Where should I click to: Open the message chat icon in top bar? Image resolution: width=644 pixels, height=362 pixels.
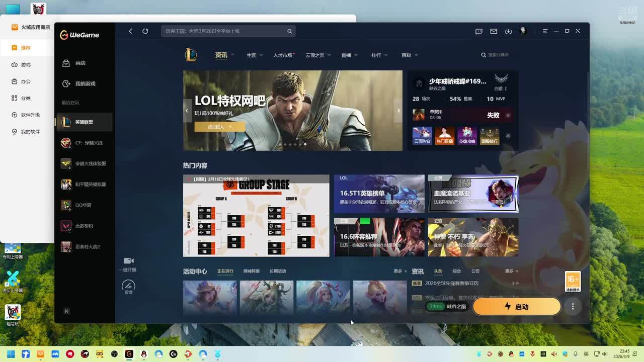(479, 31)
